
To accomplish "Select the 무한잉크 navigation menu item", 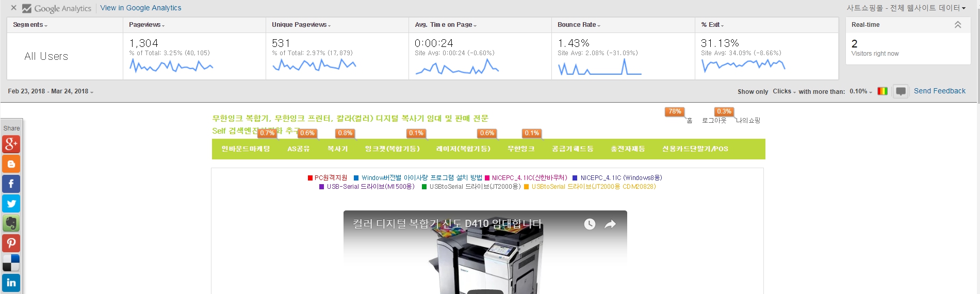I will (x=521, y=149).
